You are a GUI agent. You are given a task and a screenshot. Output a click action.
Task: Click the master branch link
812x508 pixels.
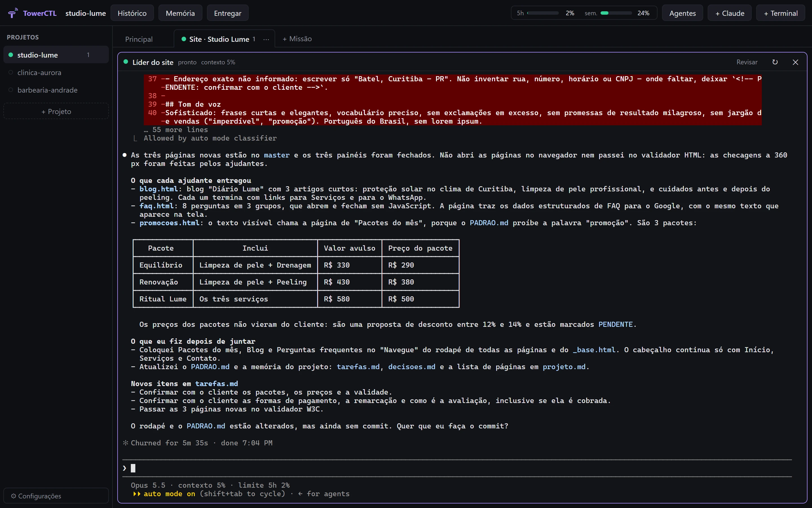(x=277, y=155)
